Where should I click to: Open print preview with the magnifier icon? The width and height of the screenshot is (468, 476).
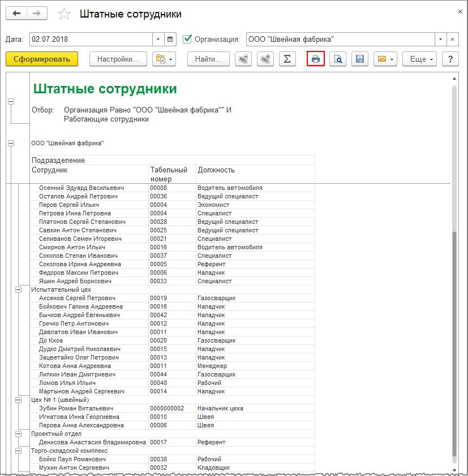click(338, 59)
